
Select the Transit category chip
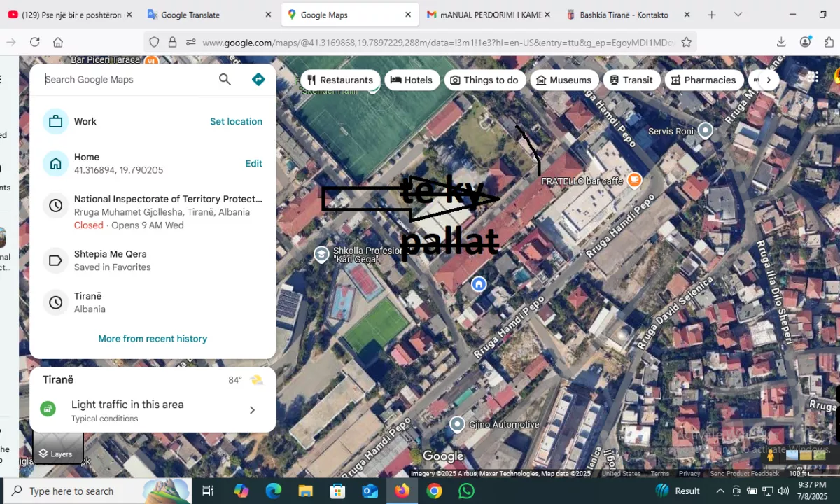[631, 80]
